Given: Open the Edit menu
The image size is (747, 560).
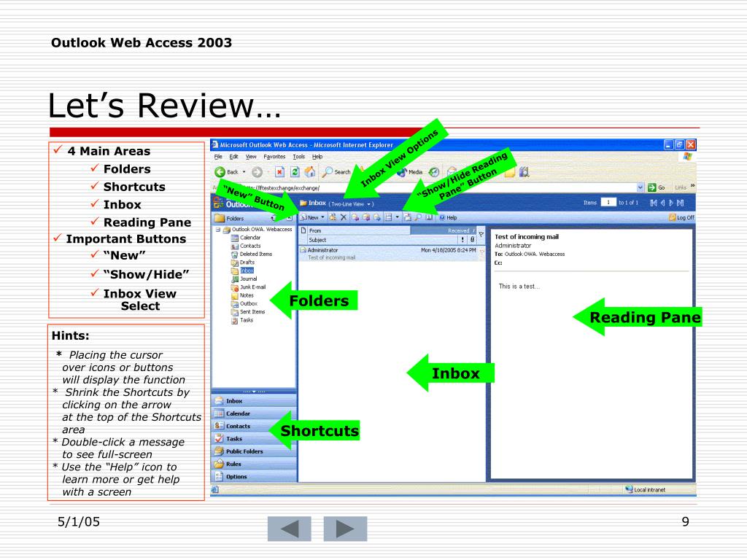Looking at the screenshot, I should [x=233, y=157].
